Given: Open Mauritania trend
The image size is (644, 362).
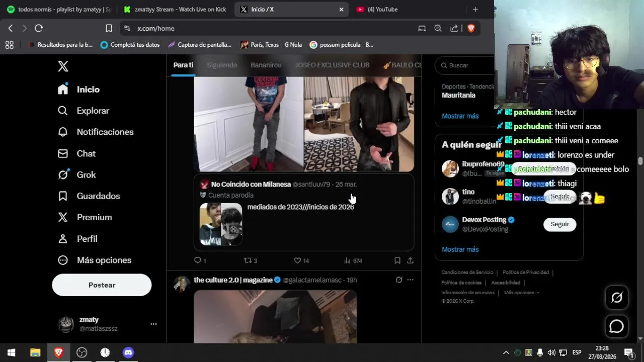Looking at the screenshot, I should 458,95.
